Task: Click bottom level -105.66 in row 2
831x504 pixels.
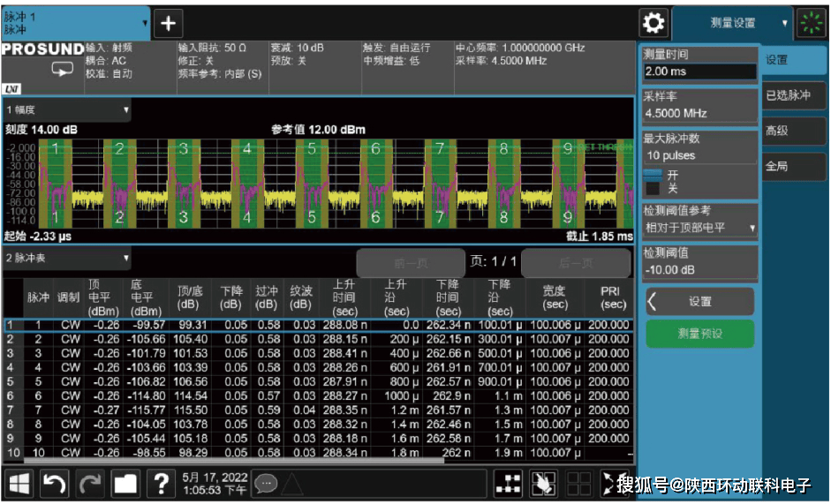Action: coord(147,339)
